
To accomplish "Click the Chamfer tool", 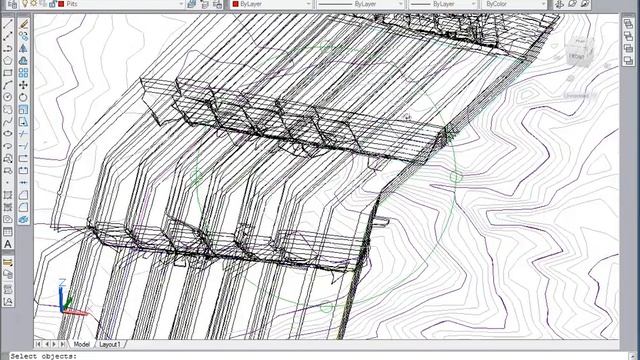I will point(23,195).
